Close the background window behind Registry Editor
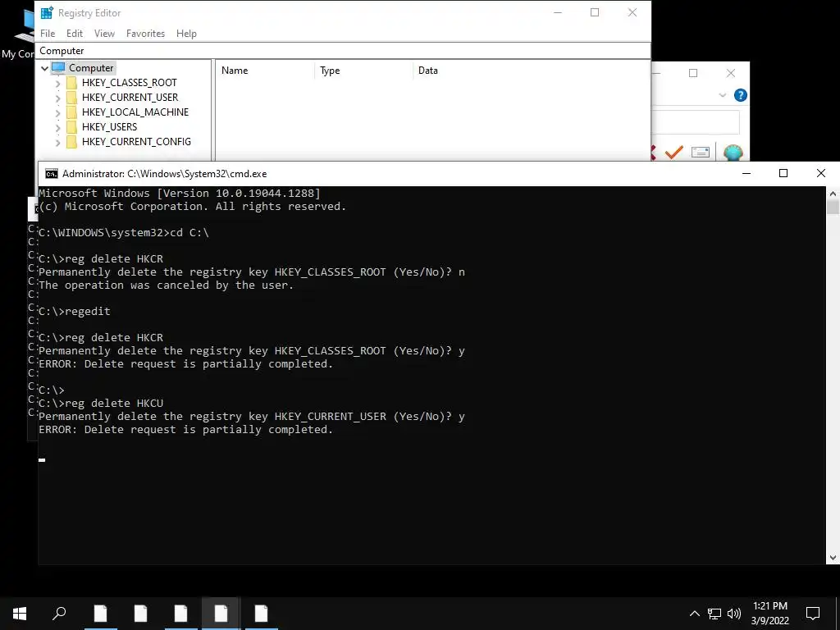Screen dimensions: 840x630 click(x=731, y=73)
